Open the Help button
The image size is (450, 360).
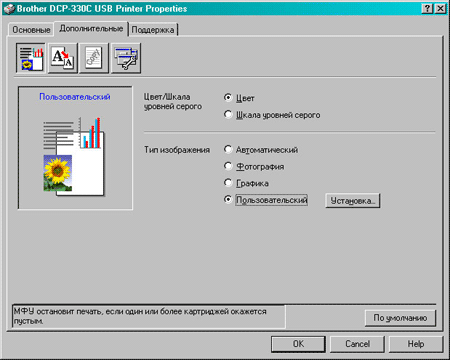(x=416, y=344)
